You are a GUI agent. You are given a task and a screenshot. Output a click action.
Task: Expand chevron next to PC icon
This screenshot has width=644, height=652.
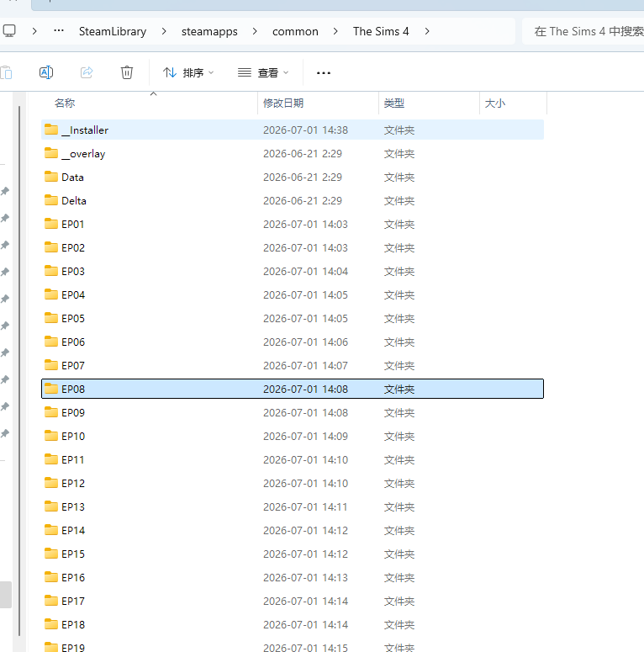(x=34, y=32)
